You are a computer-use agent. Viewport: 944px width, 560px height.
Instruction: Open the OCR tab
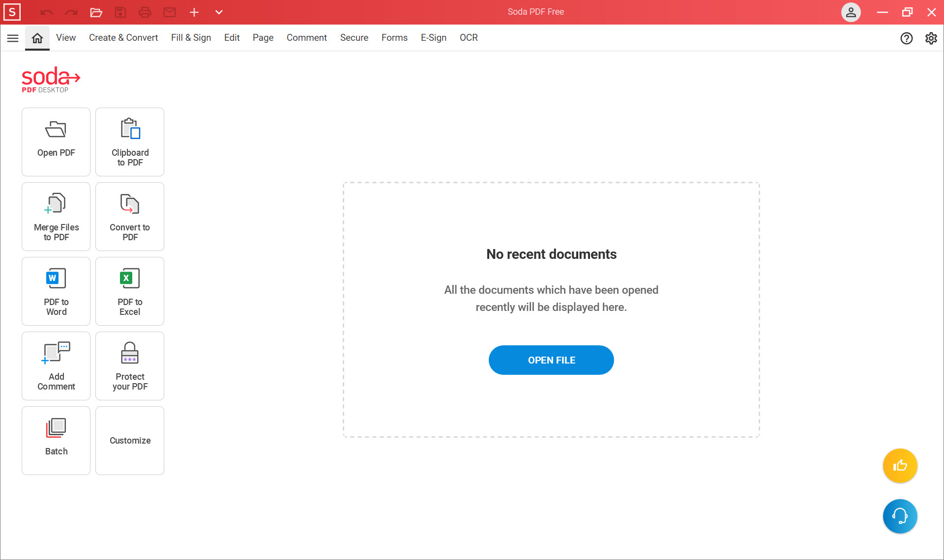[x=469, y=38]
